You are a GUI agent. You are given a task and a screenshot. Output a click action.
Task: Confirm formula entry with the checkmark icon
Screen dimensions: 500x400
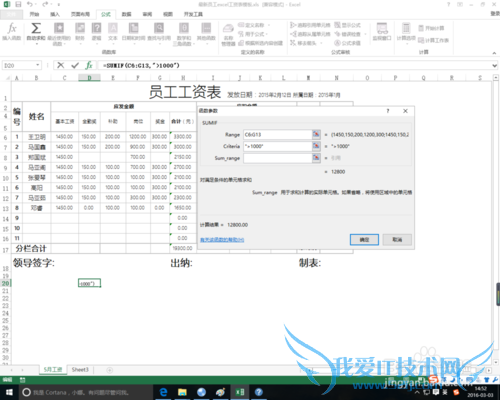pos(75,65)
